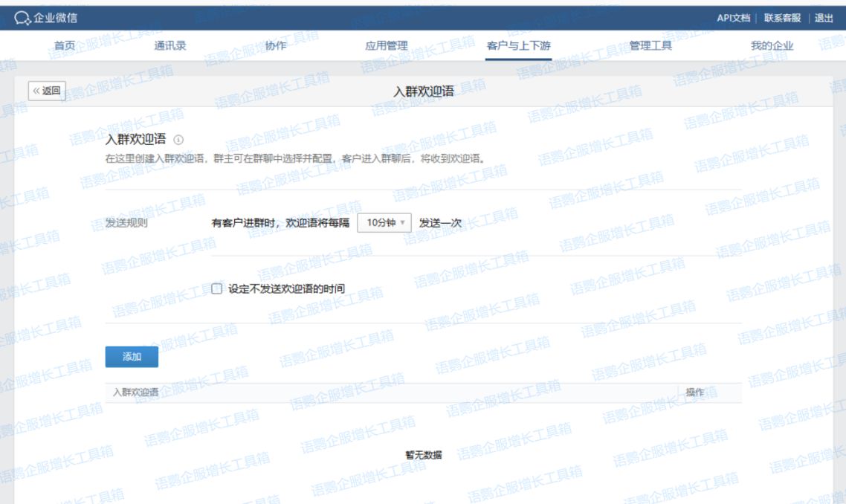The image size is (846, 504).
Task: Click the 企业微信 logo icon
Action: [x=22, y=19]
